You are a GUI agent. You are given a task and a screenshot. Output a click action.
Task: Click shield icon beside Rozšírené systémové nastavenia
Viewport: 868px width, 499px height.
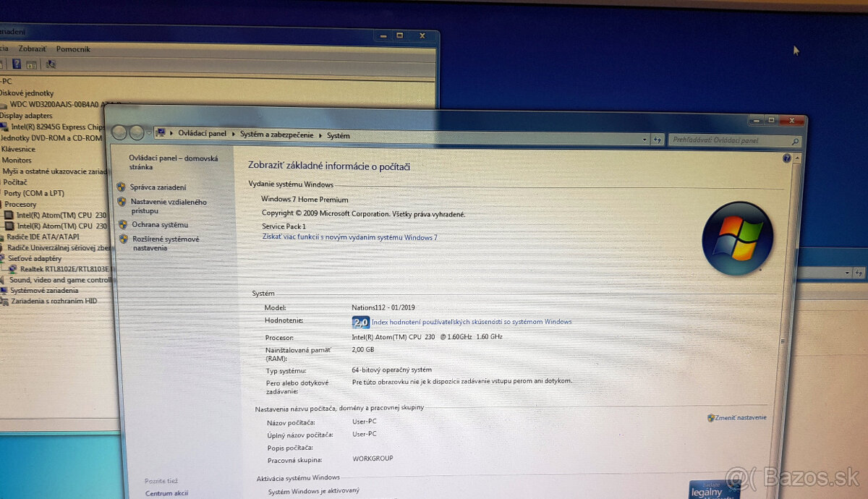point(124,240)
